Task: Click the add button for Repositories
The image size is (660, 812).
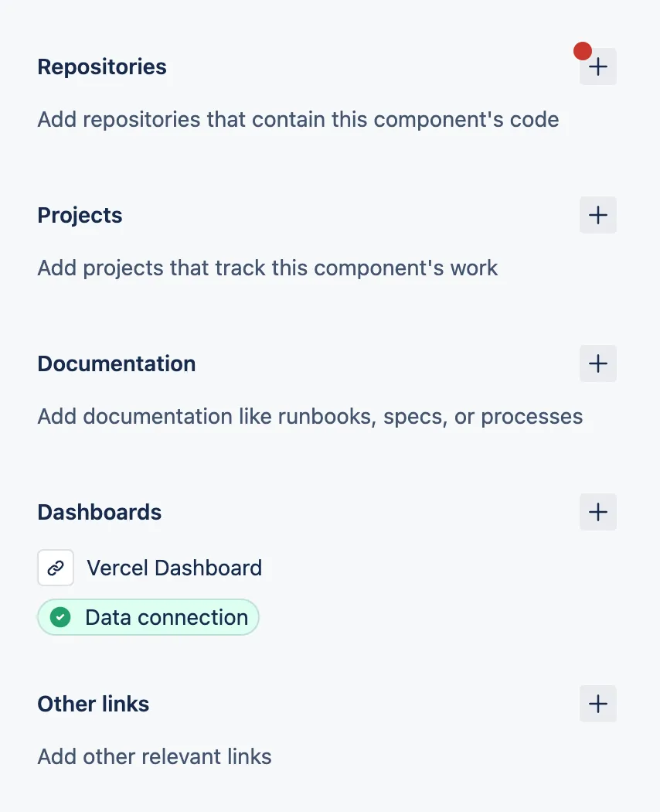Action: pos(597,67)
